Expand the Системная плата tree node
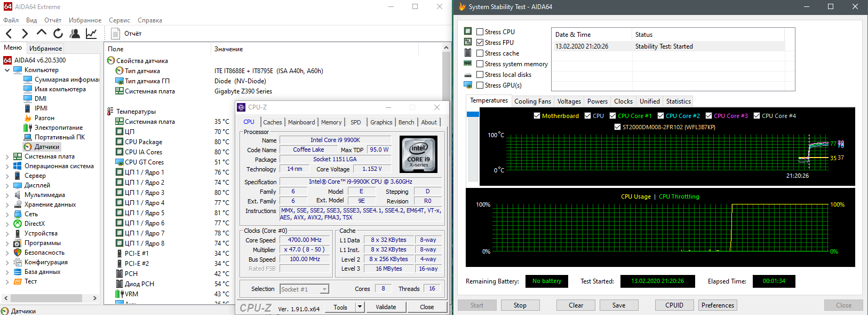 click(x=7, y=156)
